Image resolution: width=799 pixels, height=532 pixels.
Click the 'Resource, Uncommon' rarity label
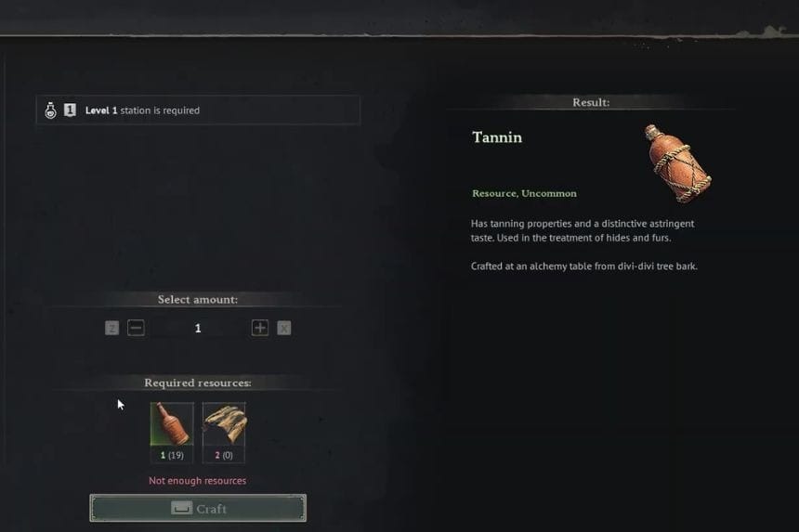tap(524, 193)
